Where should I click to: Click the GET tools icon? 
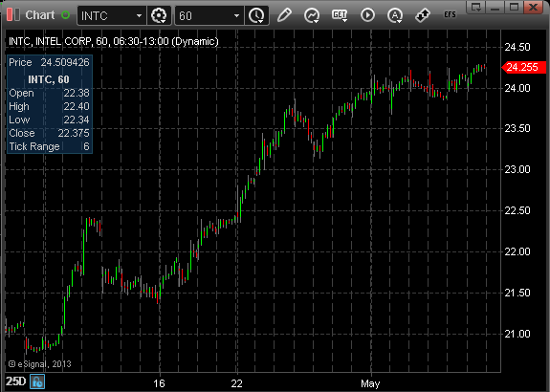pos(340,15)
